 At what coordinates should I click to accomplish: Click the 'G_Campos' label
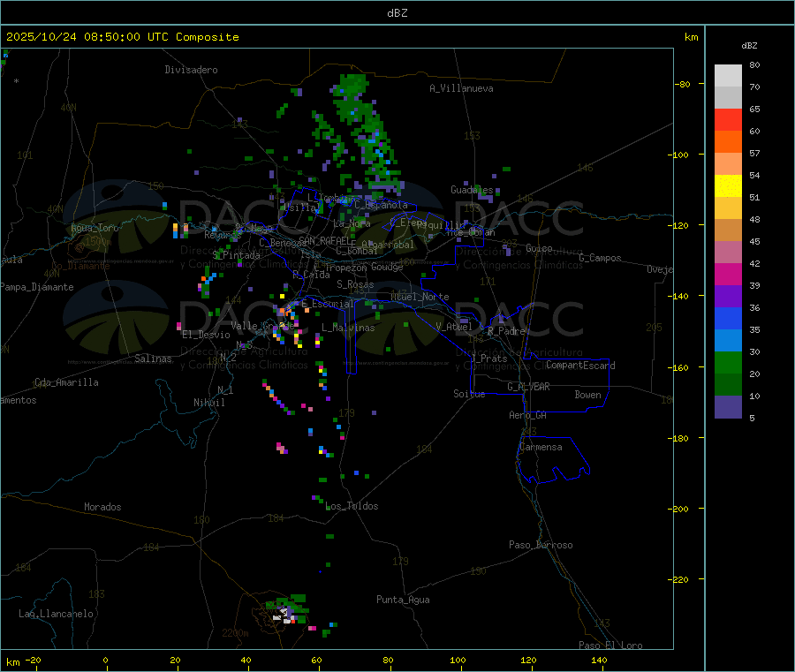[601, 258]
